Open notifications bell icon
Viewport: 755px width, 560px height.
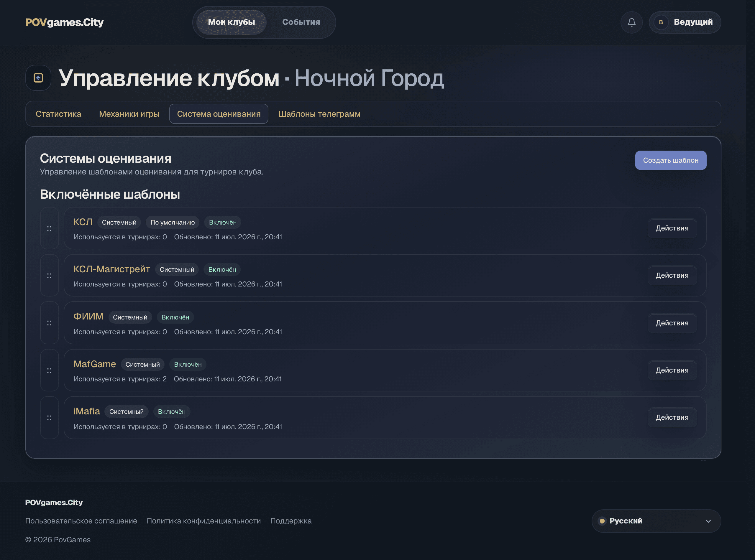[x=631, y=22]
